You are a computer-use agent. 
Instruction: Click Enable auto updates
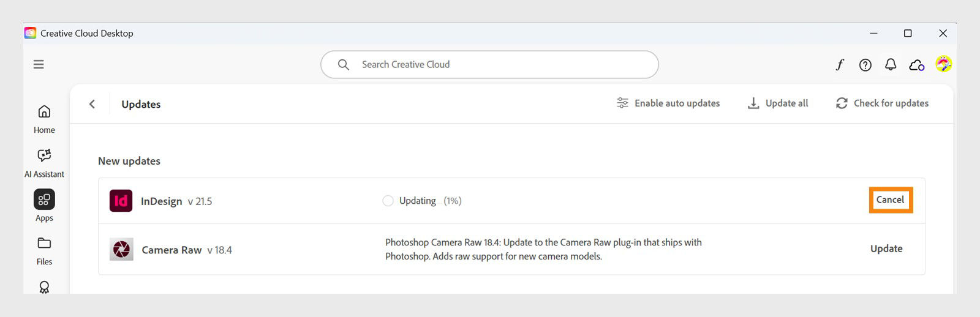pos(668,103)
